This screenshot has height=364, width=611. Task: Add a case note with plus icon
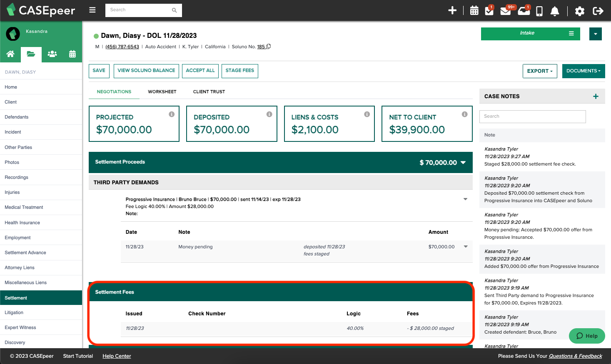click(x=596, y=96)
